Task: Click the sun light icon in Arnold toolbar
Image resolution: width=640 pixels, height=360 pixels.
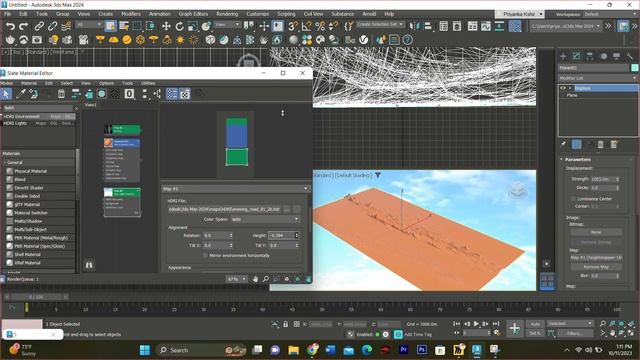Action: pyautogui.click(x=180, y=40)
